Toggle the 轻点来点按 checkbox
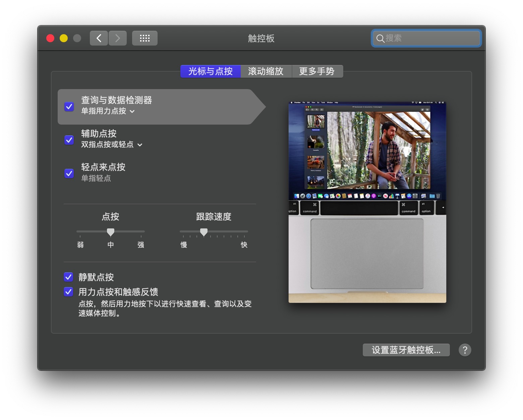 click(x=69, y=173)
